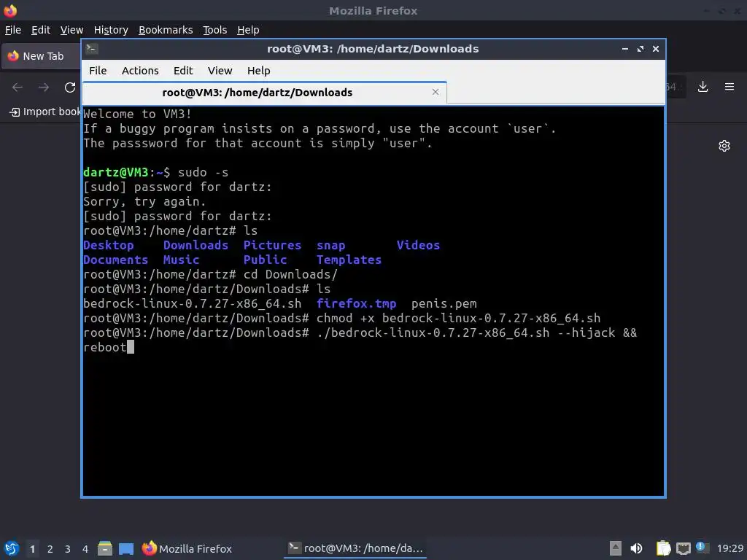Click terminal icon in window title bar
747x560 pixels.
[x=91, y=49]
